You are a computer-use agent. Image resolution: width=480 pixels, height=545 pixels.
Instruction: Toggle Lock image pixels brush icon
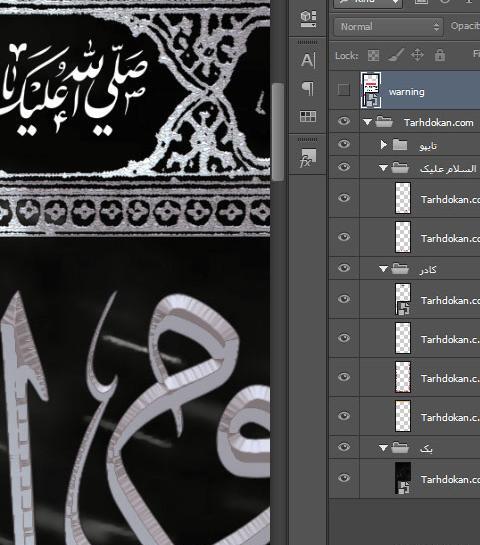pos(395,55)
